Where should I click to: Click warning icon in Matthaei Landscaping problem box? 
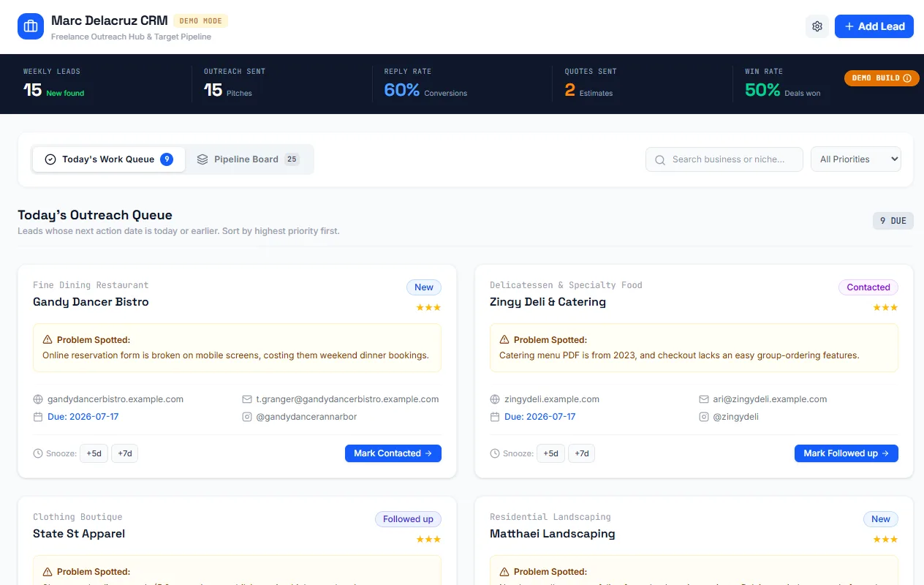(x=504, y=572)
